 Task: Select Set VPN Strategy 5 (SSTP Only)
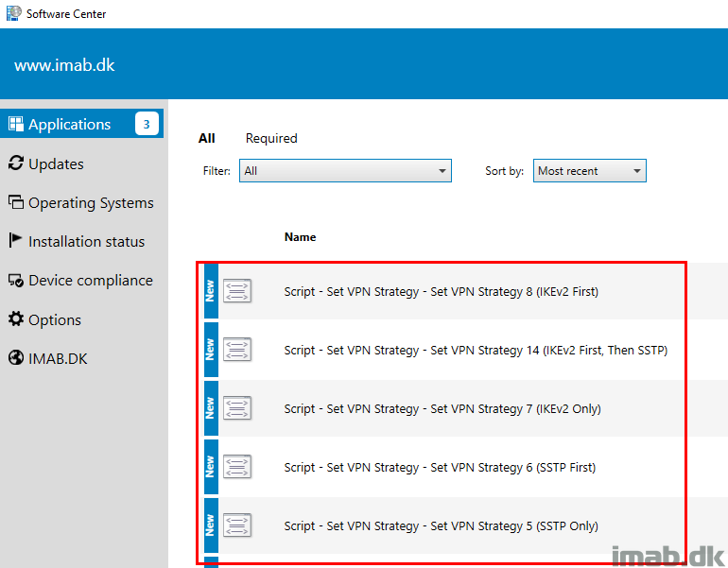point(442,525)
